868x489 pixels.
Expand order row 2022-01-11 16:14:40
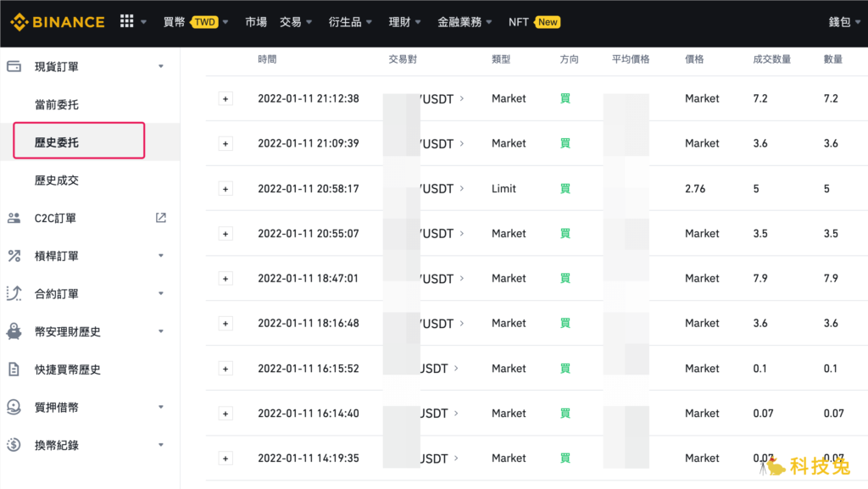tap(225, 414)
